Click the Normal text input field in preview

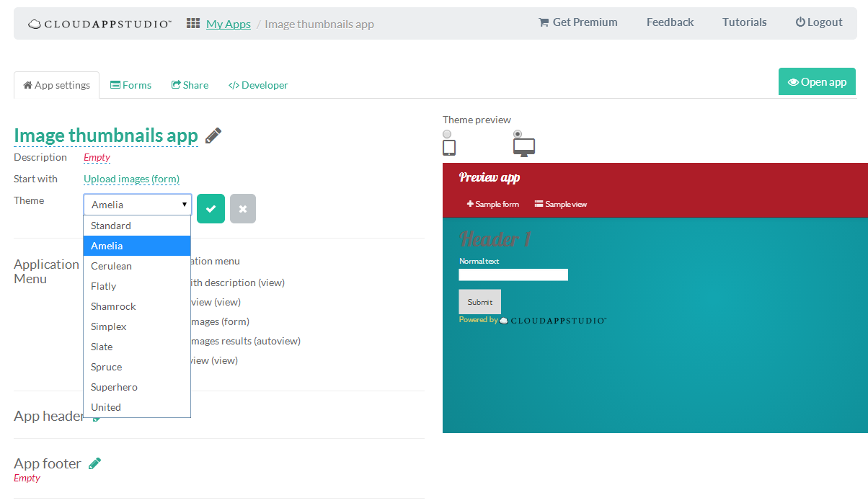[513, 275]
